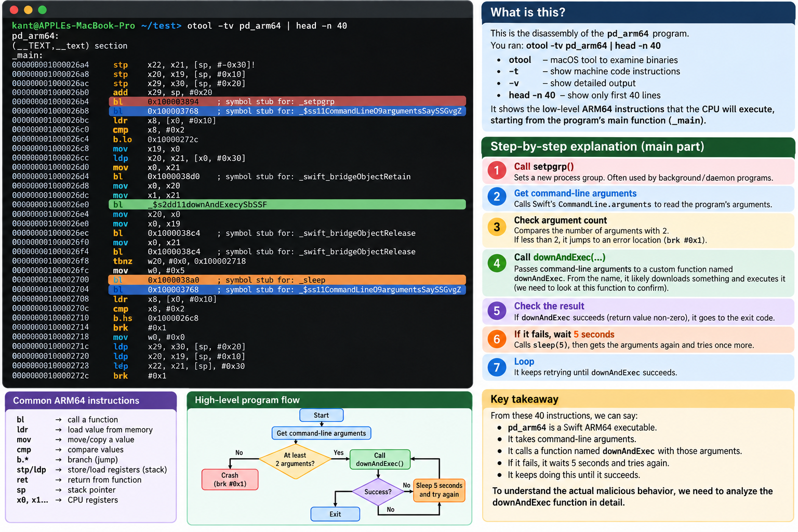Click the green step 4 number badge
Viewport: 798px width, 532px height.
click(497, 263)
